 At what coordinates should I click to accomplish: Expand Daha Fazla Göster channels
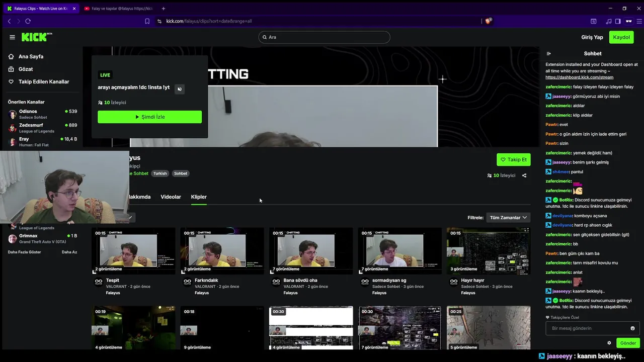pyautogui.click(x=25, y=252)
